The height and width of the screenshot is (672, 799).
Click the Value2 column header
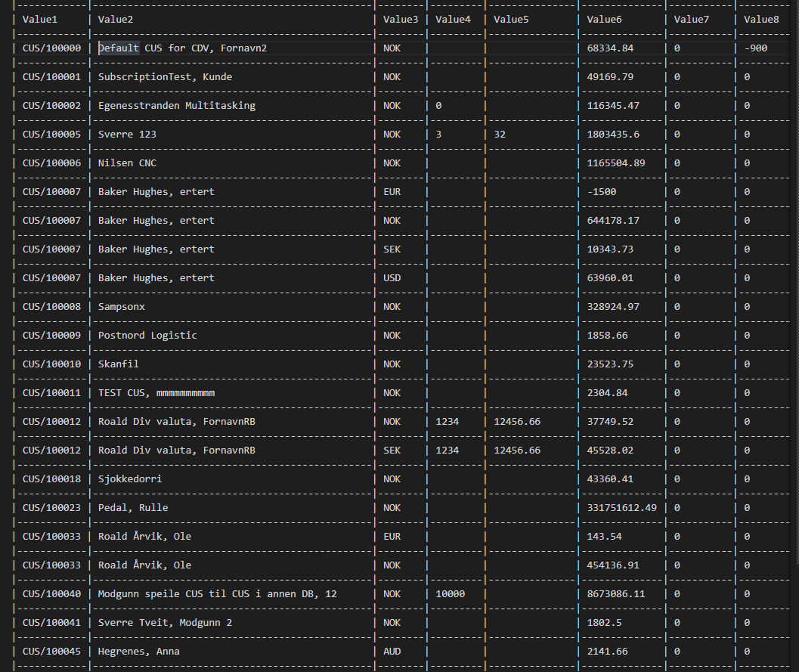(115, 20)
